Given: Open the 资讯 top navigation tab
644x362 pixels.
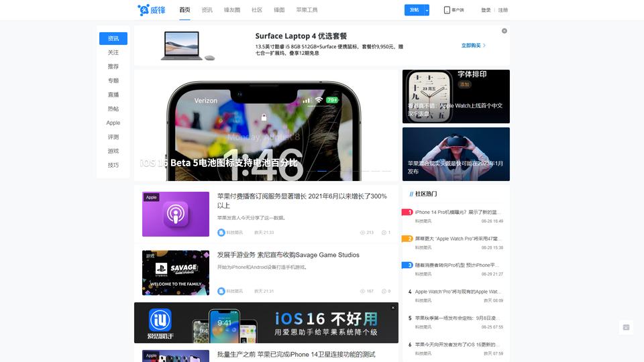Looking at the screenshot, I should point(207,10).
